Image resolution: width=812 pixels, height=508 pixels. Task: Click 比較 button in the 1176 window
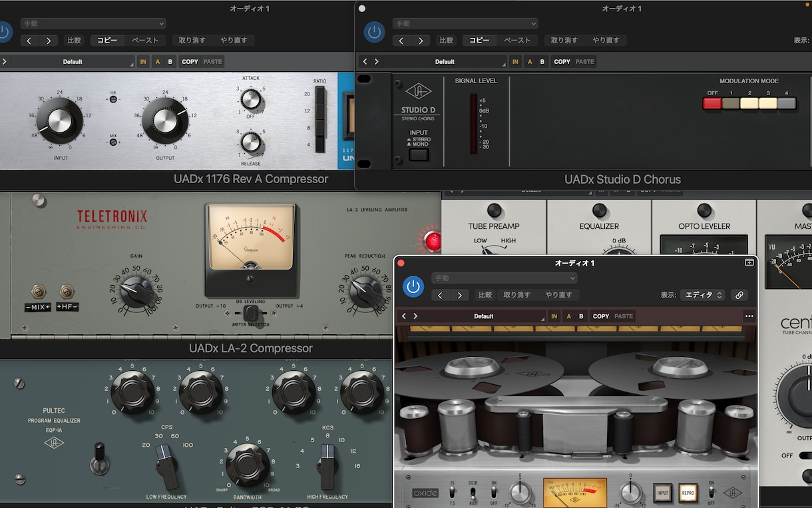point(74,41)
